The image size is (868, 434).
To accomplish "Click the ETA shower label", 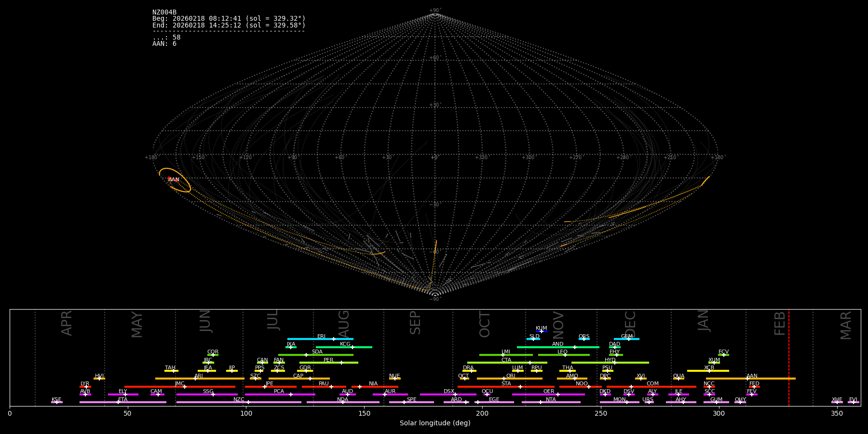I will click(x=123, y=400).
